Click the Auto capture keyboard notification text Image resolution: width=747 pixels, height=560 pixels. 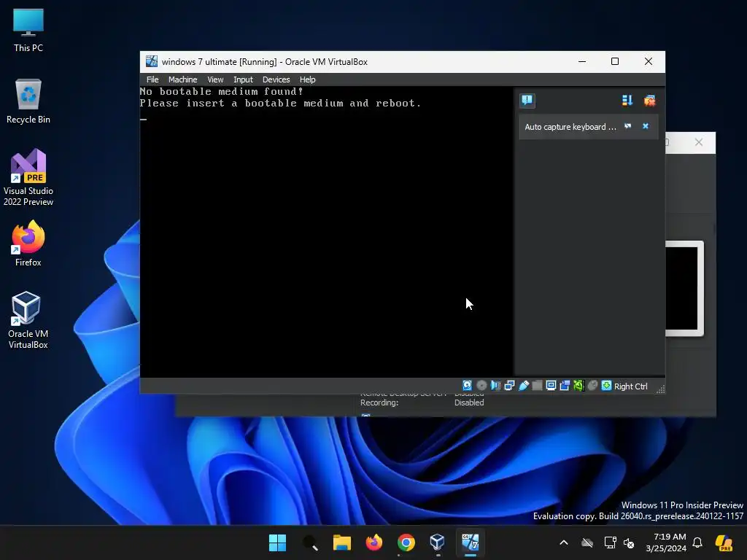click(570, 127)
